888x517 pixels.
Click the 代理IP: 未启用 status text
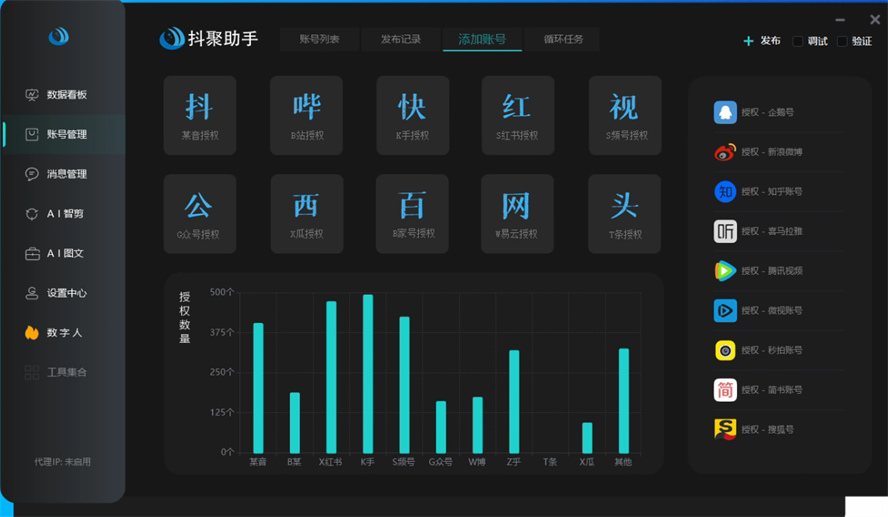[62, 462]
